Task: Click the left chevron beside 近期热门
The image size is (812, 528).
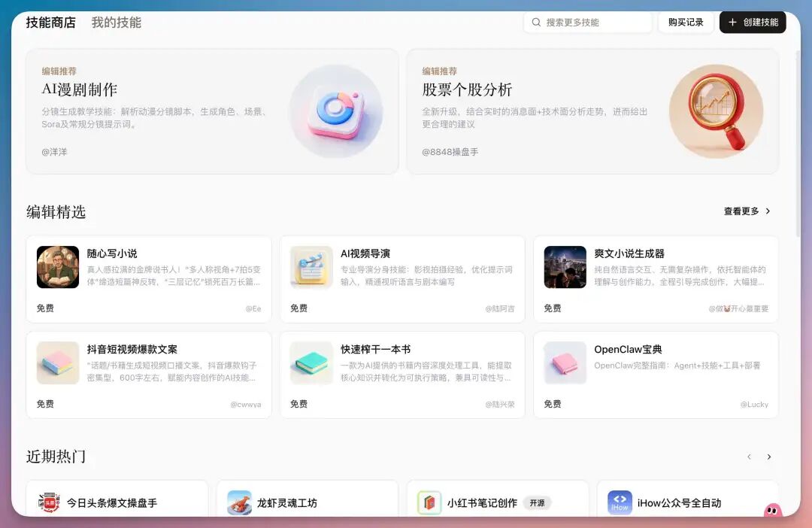Action: point(749,457)
